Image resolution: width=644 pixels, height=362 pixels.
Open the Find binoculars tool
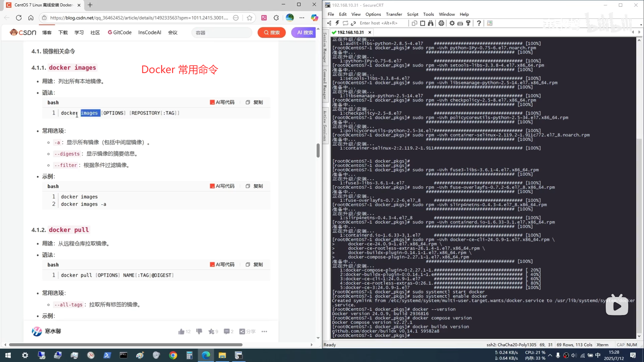tap(431, 23)
